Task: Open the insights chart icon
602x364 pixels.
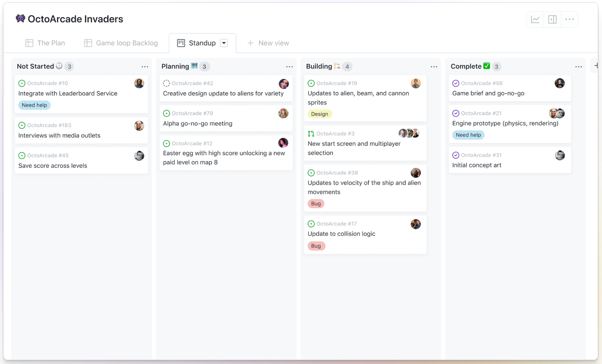Action: click(535, 19)
